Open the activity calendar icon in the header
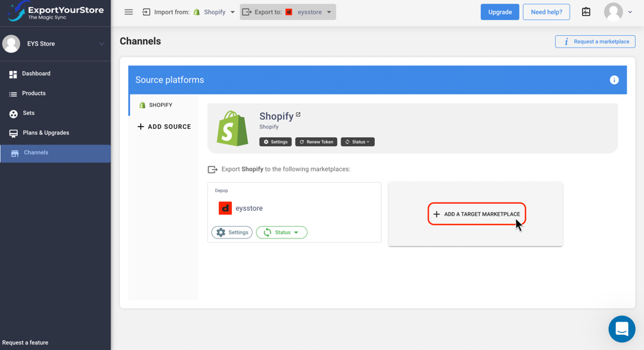This screenshot has height=350, width=644. click(586, 12)
